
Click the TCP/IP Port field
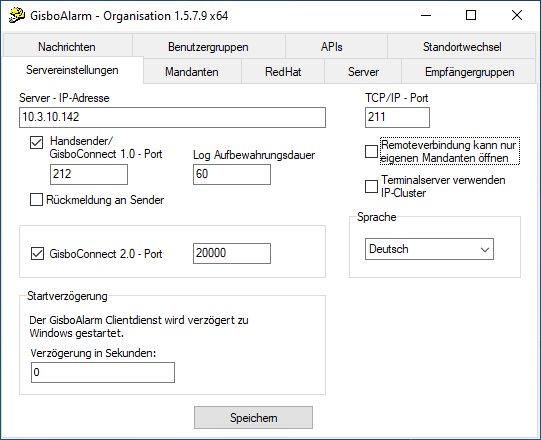coord(397,117)
